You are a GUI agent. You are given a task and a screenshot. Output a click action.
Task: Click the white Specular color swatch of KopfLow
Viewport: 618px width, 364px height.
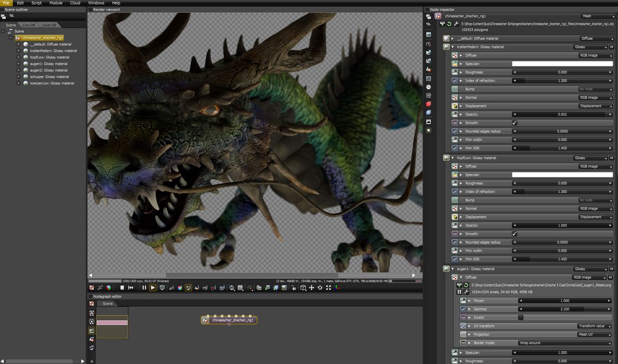[x=562, y=175]
